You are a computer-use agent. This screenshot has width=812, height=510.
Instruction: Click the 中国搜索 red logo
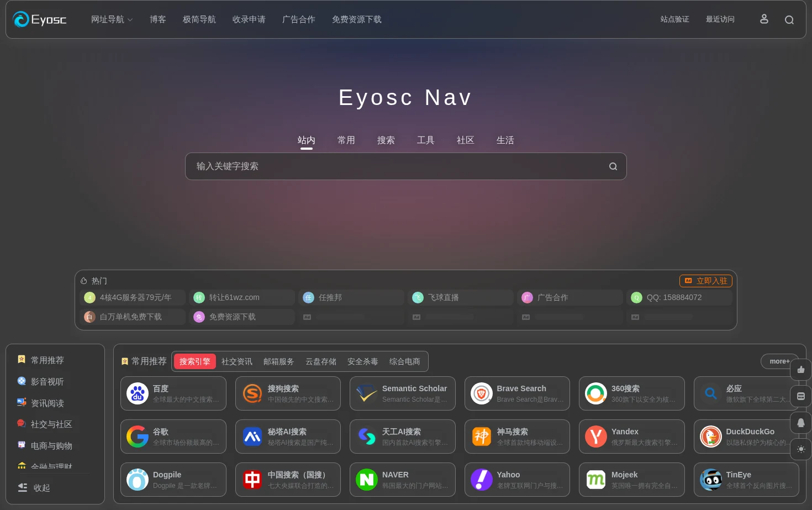pos(252,480)
